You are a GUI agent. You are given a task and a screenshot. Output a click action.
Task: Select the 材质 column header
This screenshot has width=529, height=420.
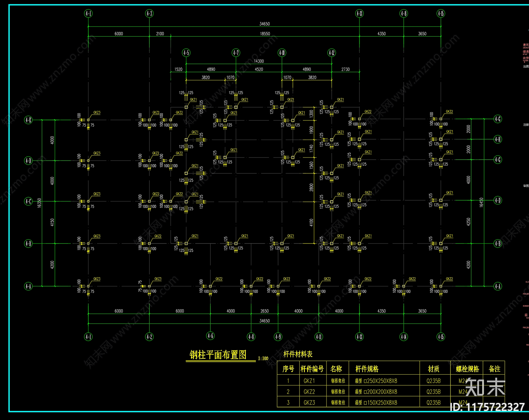pos(433,369)
